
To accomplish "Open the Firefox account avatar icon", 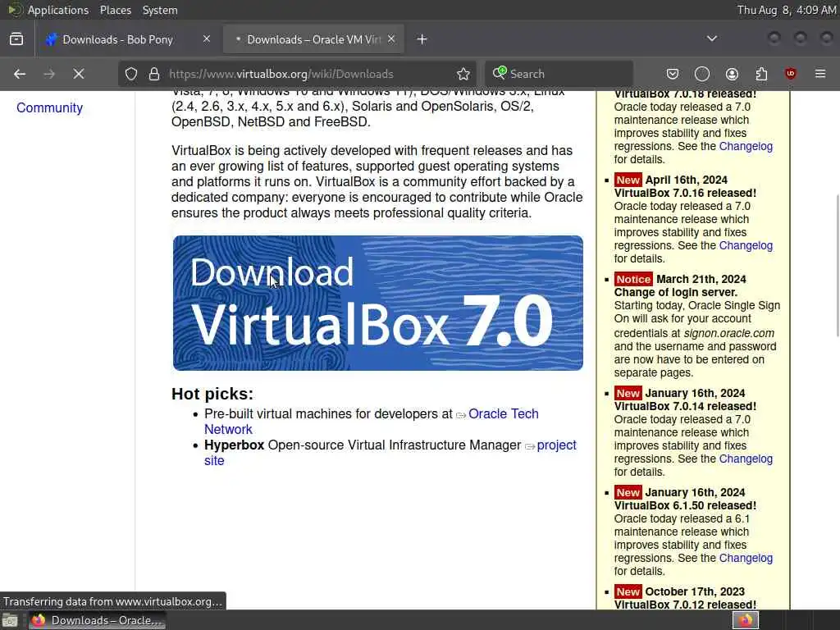I will [x=732, y=74].
